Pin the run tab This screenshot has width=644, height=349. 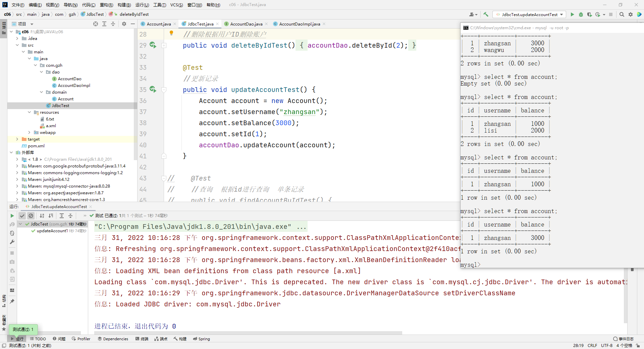pos(12,301)
